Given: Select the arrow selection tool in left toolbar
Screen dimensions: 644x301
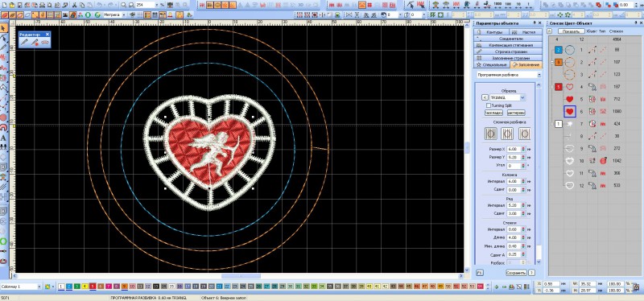Looking at the screenshot, I should pyautogui.click(x=4, y=28).
